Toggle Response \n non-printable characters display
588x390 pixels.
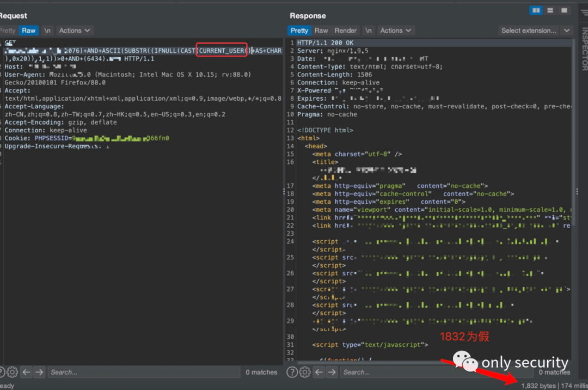(369, 31)
